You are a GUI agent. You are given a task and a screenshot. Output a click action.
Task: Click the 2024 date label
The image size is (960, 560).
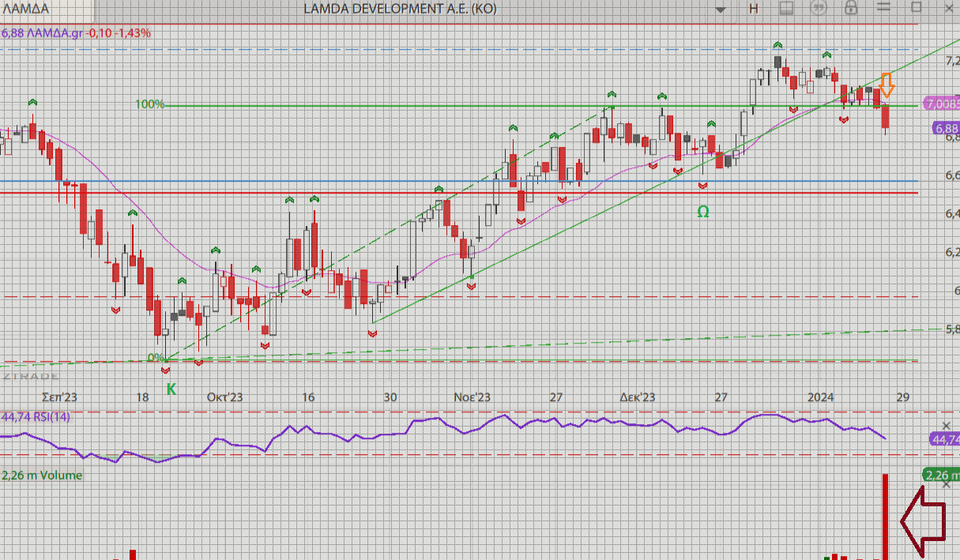coord(821,397)
